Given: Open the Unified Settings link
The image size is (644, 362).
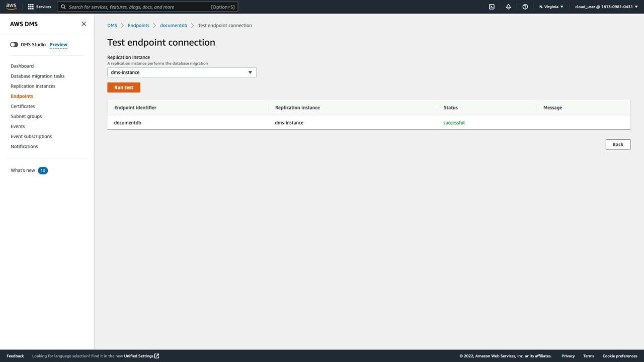Looking at the screenshot, I should [x=141, y=356].
